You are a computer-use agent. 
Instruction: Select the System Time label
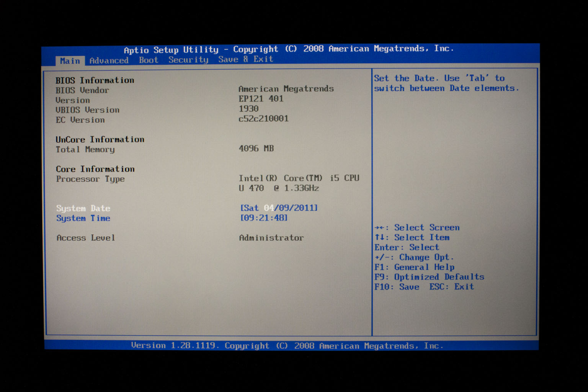click(x=83, y=218)
